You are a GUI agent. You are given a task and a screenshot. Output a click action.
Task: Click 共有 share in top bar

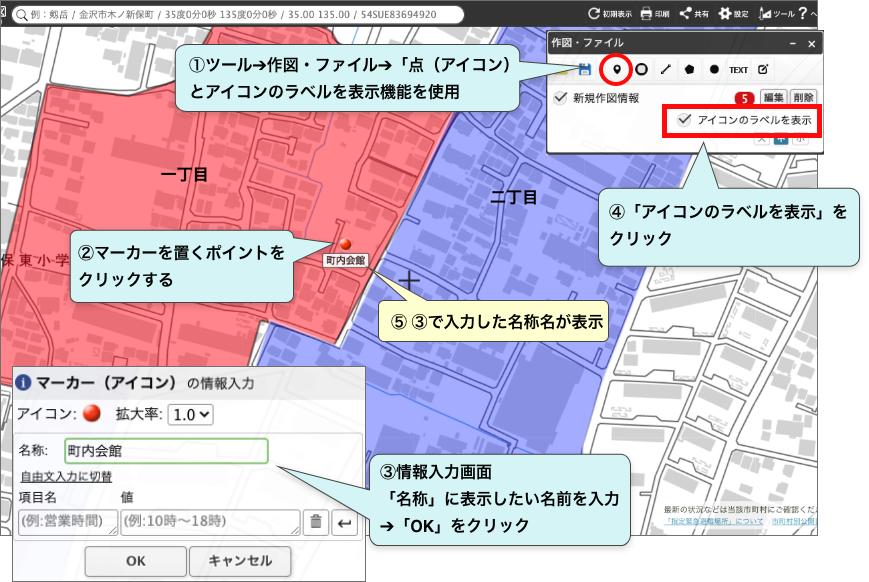692,14
